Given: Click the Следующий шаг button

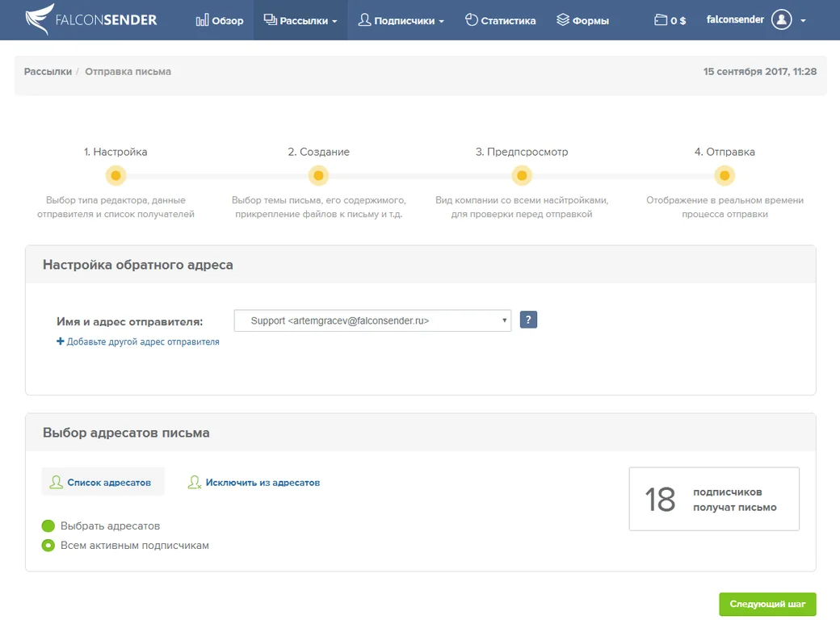Looking at the screenshot, I should tap(767, 604).
